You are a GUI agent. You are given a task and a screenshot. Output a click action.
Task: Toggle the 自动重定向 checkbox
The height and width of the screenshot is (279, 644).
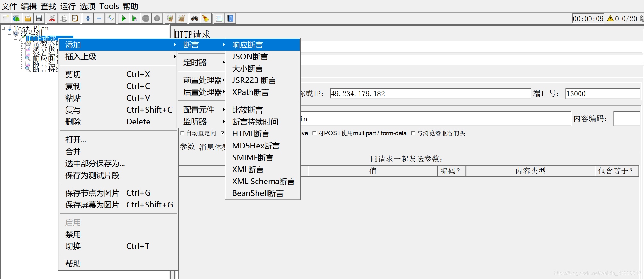(x=182, y=133)
